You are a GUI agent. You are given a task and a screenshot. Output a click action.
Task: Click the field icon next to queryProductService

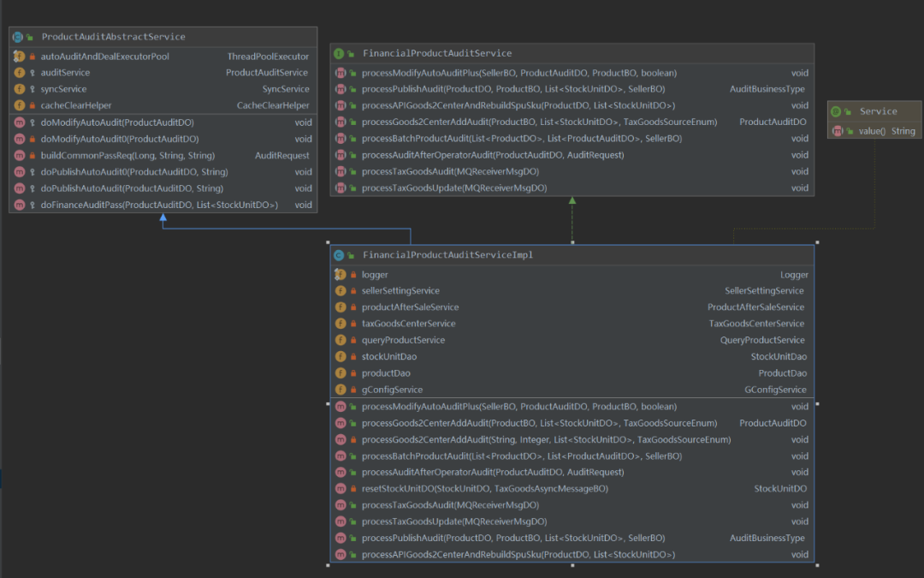tap(341, 340)
